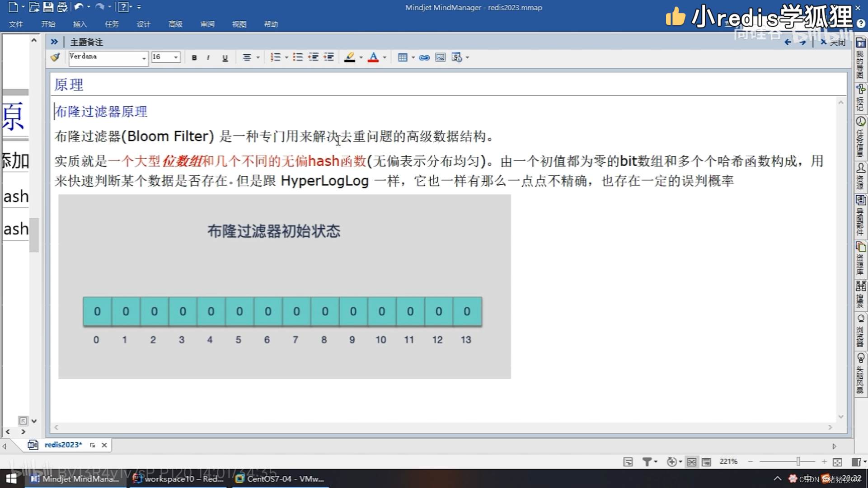Close the redis2023 document tab
Image resolution: width=868 pixels, height=488 pixels.
tap(104, 445)
